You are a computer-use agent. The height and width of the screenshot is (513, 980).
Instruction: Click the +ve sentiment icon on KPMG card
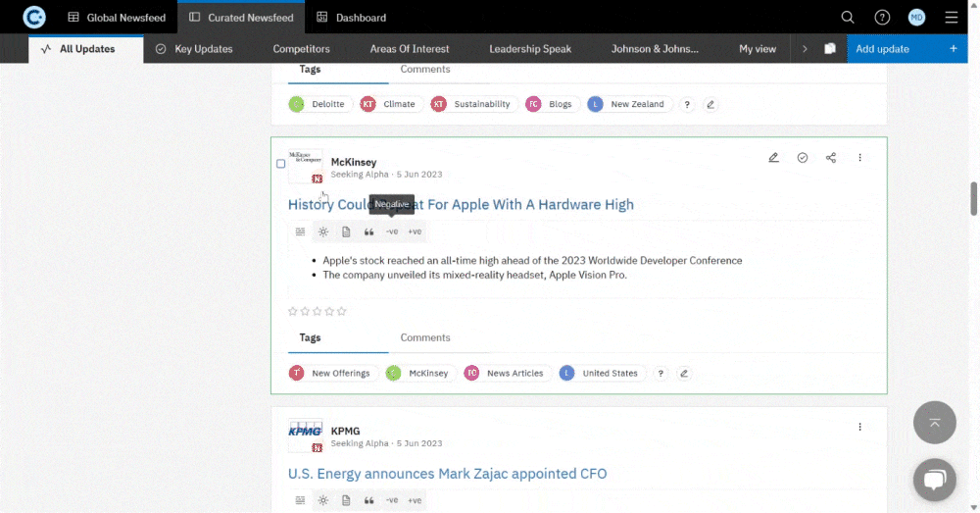(415, 500)
